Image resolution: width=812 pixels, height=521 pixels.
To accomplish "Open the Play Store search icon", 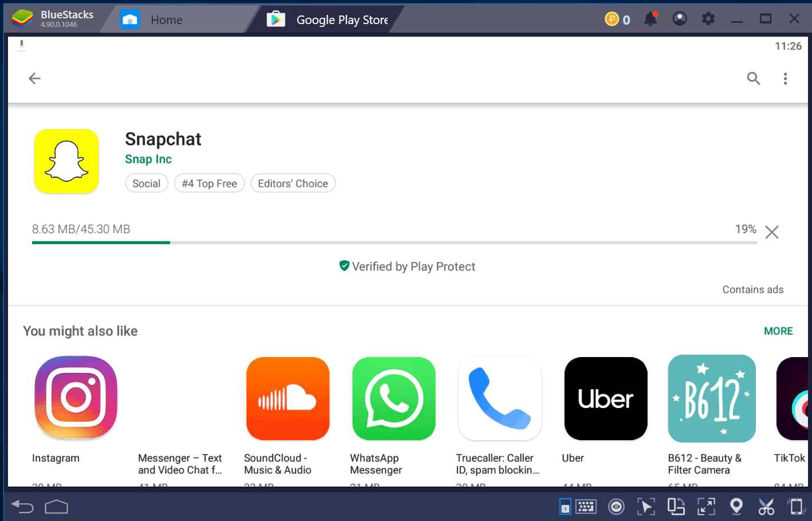I will [754, 79].
